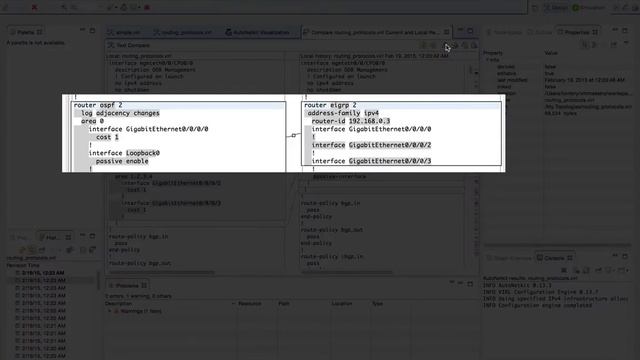Switch to the Simulation perspective

[588, 7]
